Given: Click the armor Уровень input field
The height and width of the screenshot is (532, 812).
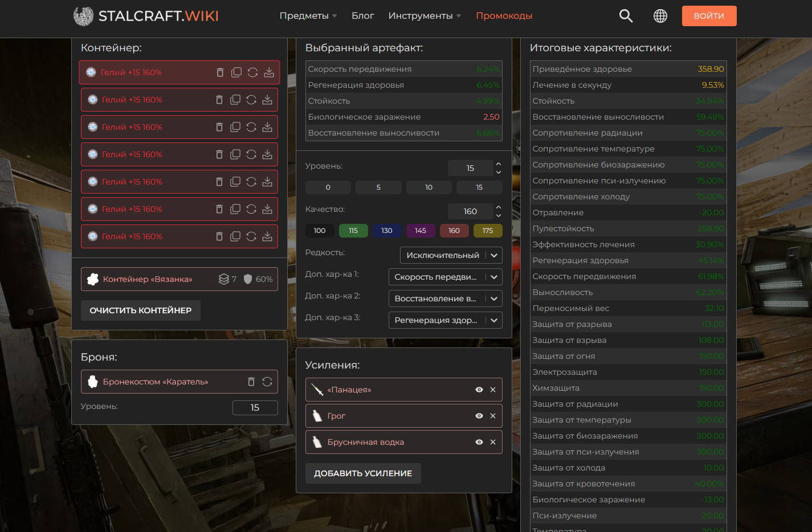Looking at the screenshot, I should (255, 408).
